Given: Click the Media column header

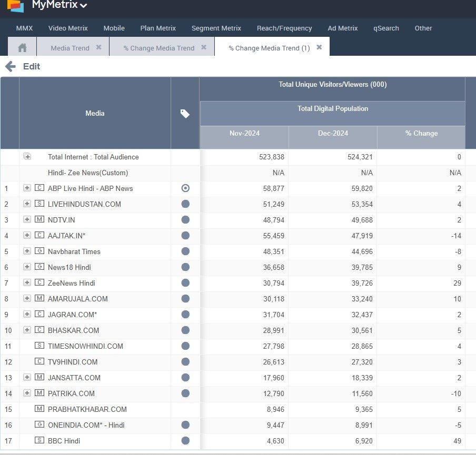Looking at the screenshot, I should click(x=95, y=113).
